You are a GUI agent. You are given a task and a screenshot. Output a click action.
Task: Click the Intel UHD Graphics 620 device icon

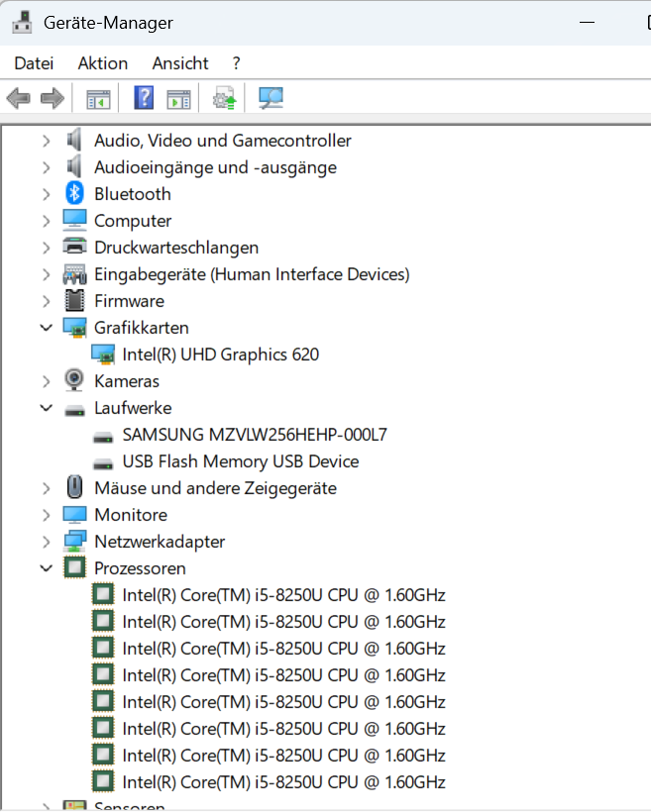(103, 355)
